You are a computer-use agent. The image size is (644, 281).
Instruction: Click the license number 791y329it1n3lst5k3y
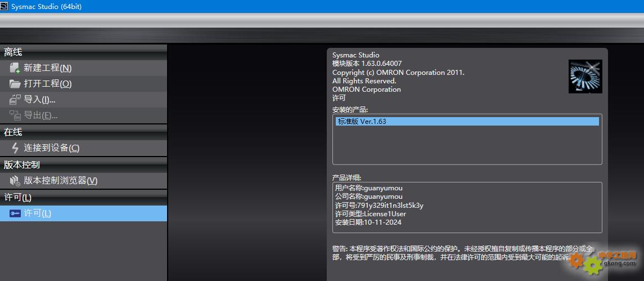390,206
